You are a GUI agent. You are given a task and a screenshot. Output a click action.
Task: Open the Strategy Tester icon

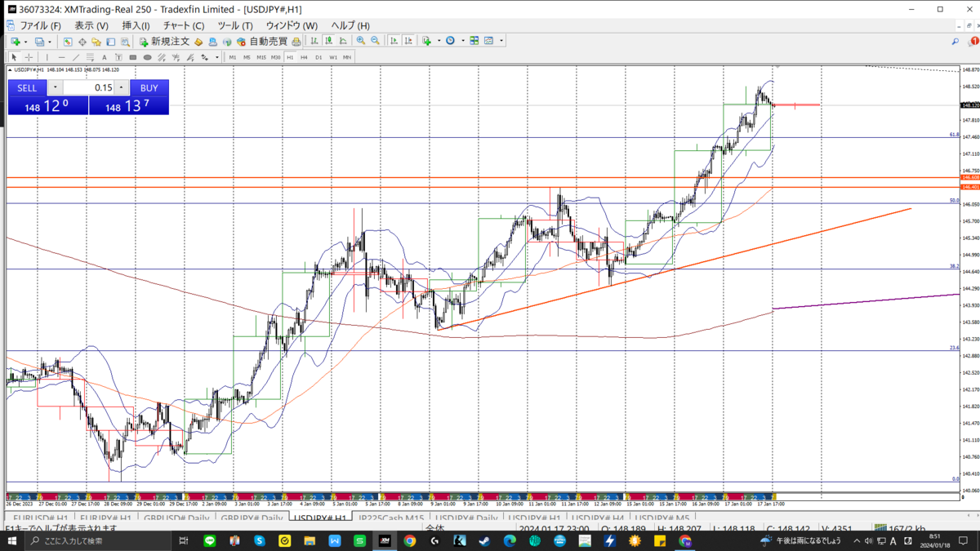[125, 41]
